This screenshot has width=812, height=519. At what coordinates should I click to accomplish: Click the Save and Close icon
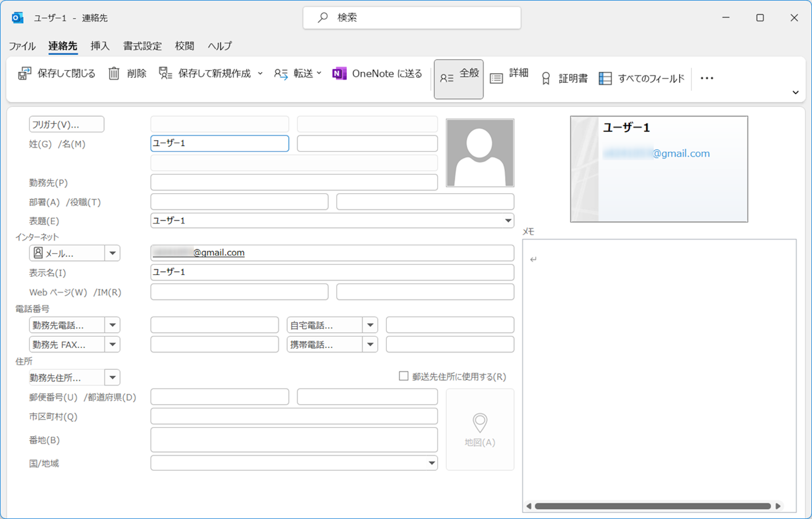click(25, 74)
